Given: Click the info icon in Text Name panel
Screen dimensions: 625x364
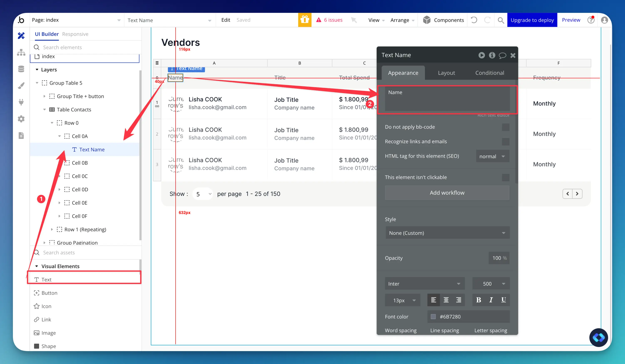Looking at the screenshot, I should click(492, 55).
